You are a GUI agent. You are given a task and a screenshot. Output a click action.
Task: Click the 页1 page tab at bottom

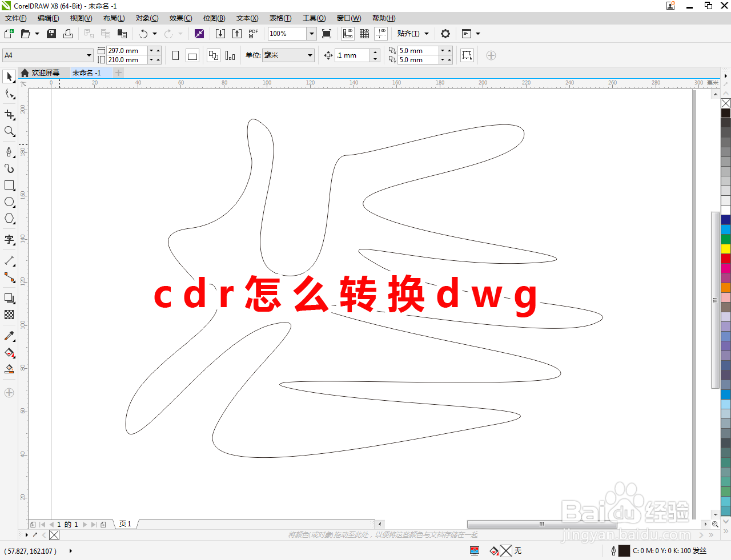[x=125, y=524]
